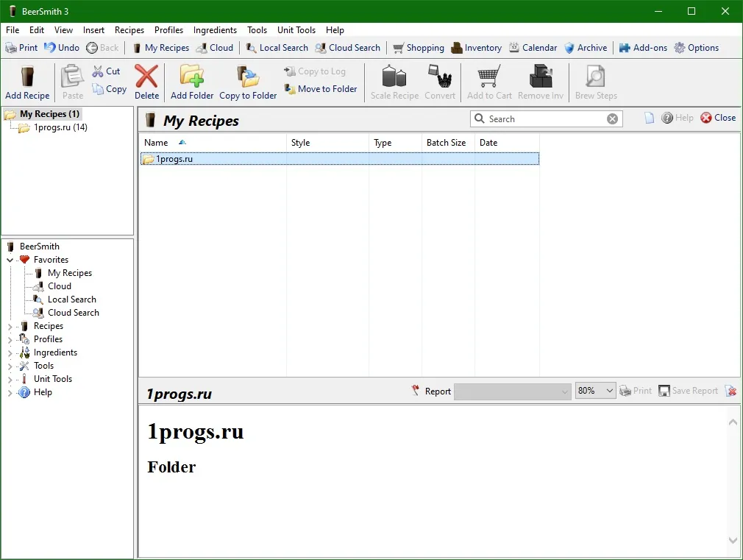This screenshot has width=743, height=560.
Task: Open the View menu
Action: [63, 30]
